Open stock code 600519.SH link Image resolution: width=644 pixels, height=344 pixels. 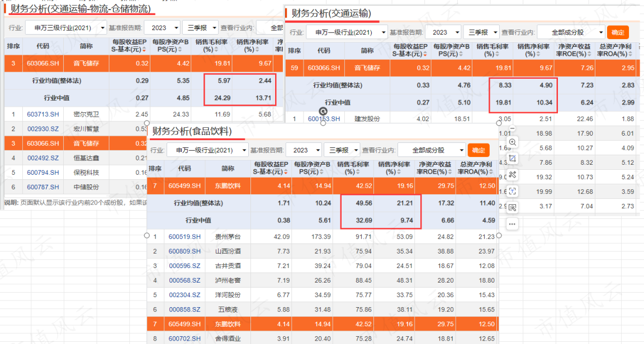pyautogui.click(x=184, y=237)
